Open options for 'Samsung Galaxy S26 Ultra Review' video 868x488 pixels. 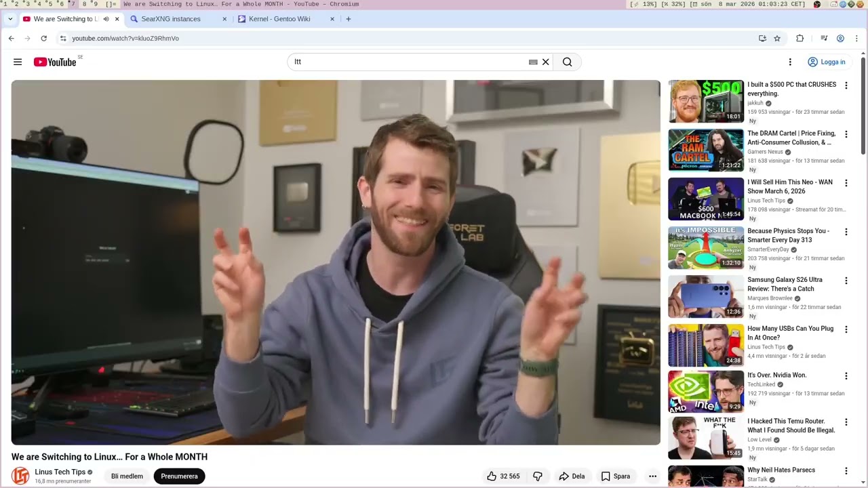[846, 281]
